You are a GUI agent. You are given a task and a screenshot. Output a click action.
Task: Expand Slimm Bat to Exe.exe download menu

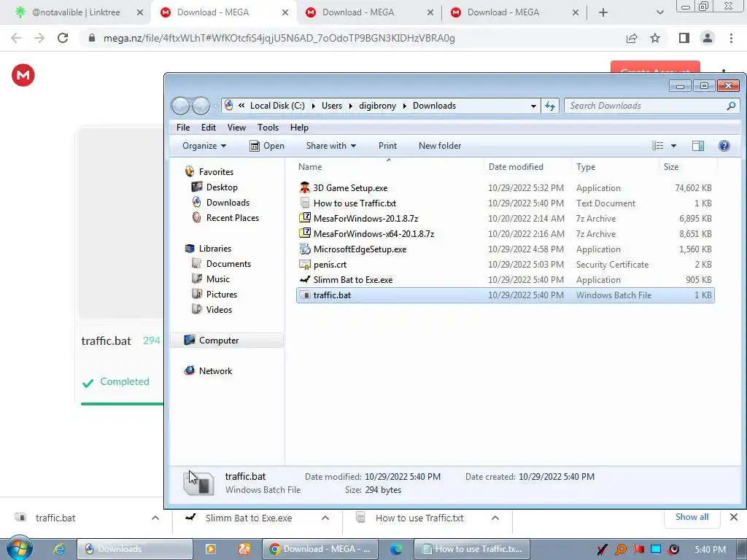(x=325, y=518)
